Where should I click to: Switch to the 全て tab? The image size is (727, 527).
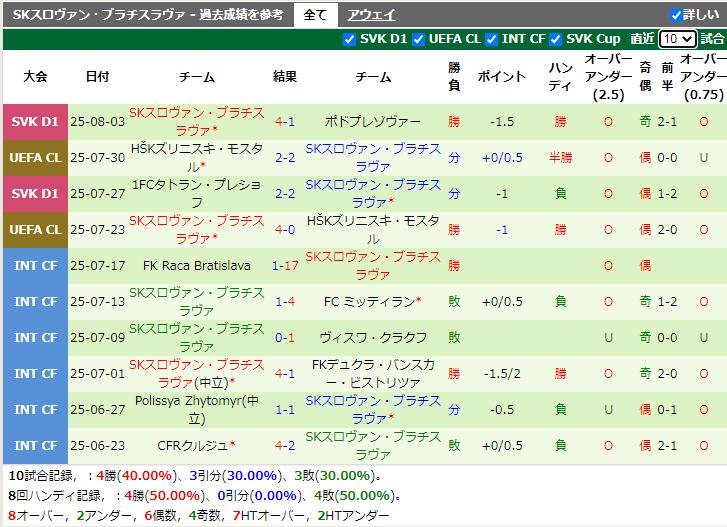[x=315, y=15]
